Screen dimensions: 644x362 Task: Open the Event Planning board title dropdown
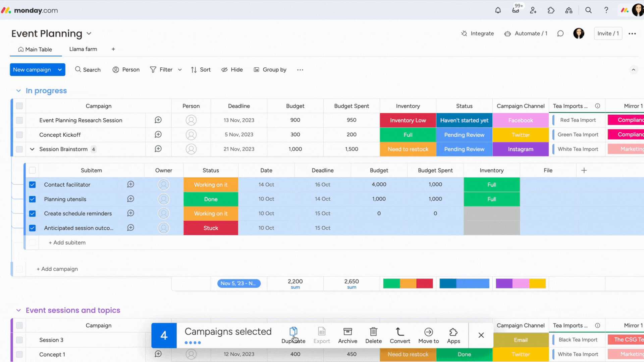89,34
